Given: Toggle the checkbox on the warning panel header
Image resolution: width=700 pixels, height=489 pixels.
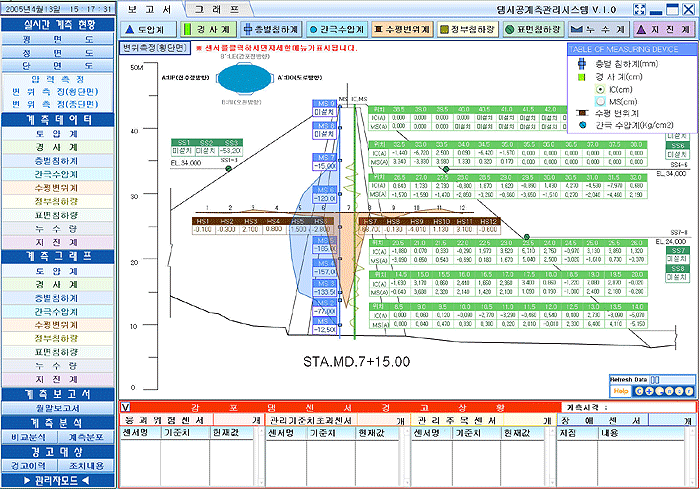Looking at the screenshot, I should click(x=124, y=407).
